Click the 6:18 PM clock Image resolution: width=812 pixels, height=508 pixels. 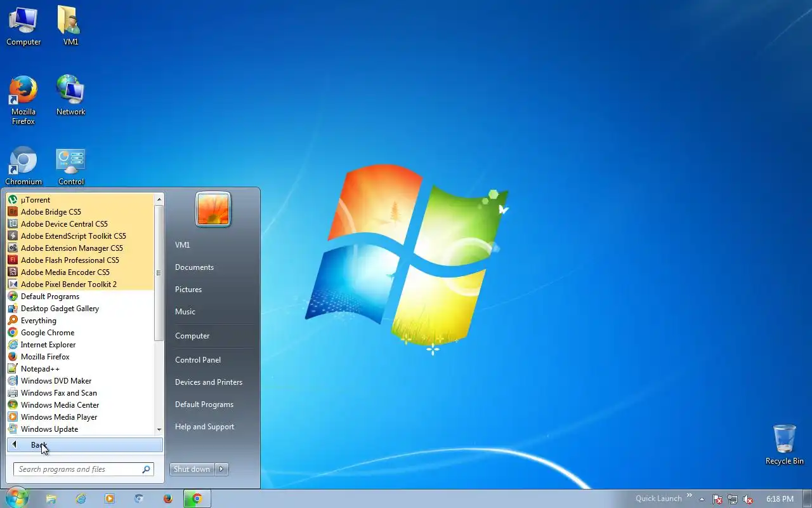pyautogui.click(x=780, y=499)
